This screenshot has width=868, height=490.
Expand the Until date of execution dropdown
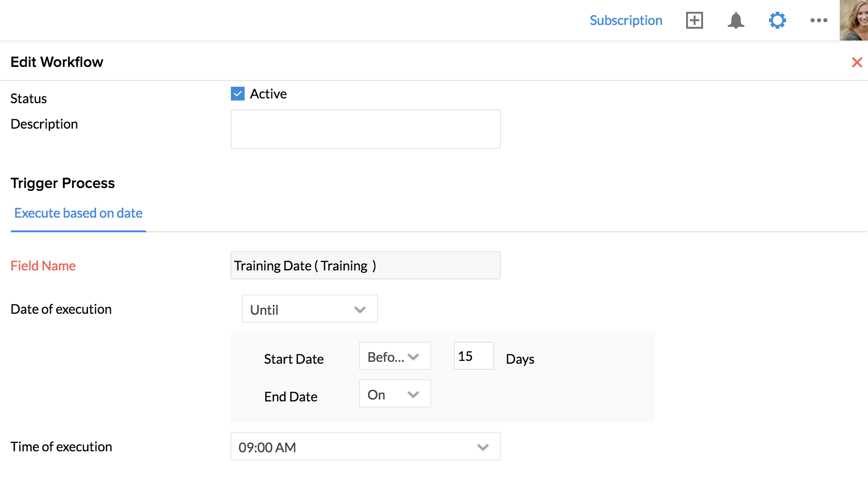[309, 309]
